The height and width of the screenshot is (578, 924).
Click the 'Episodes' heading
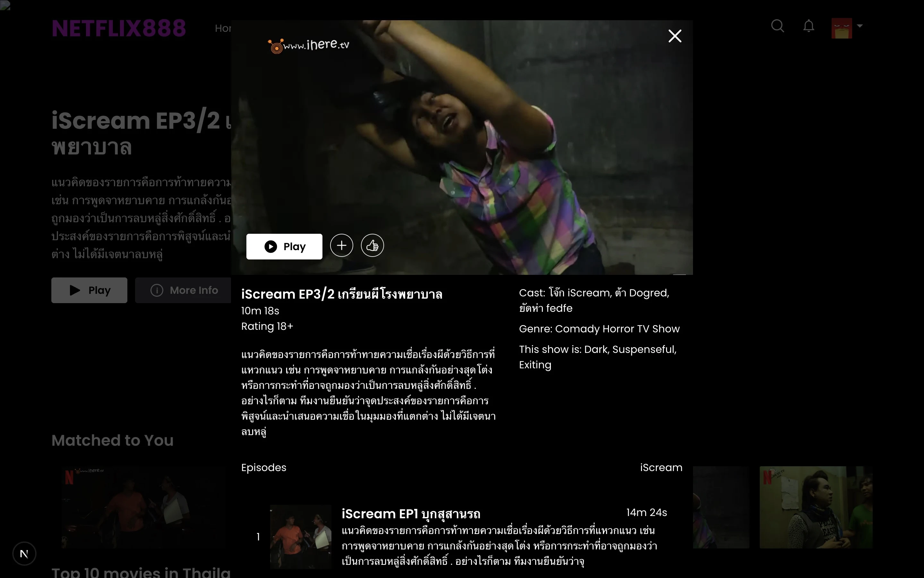264,468
